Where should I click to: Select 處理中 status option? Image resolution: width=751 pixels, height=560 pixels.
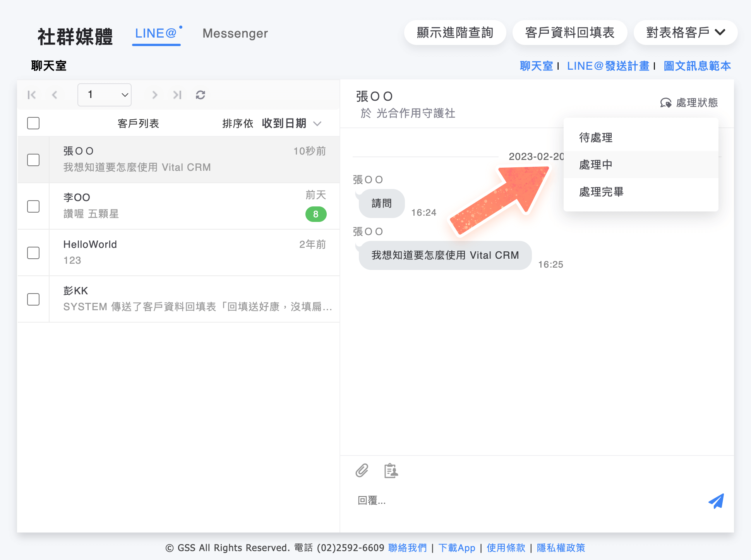[641, 165]
